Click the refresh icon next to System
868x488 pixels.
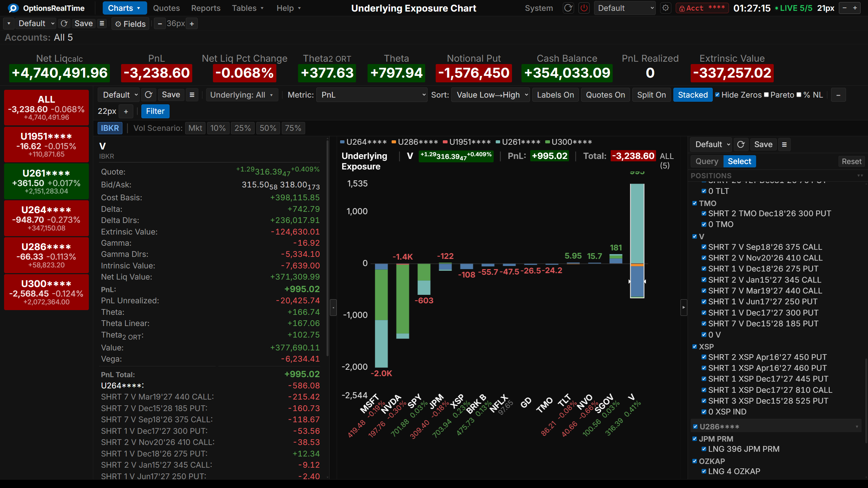(568, 8)
